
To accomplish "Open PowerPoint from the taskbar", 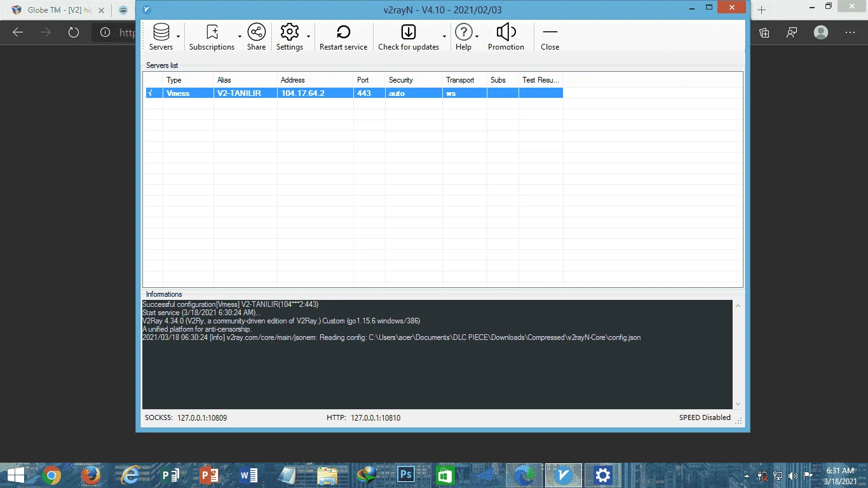I will click(209, 475).
